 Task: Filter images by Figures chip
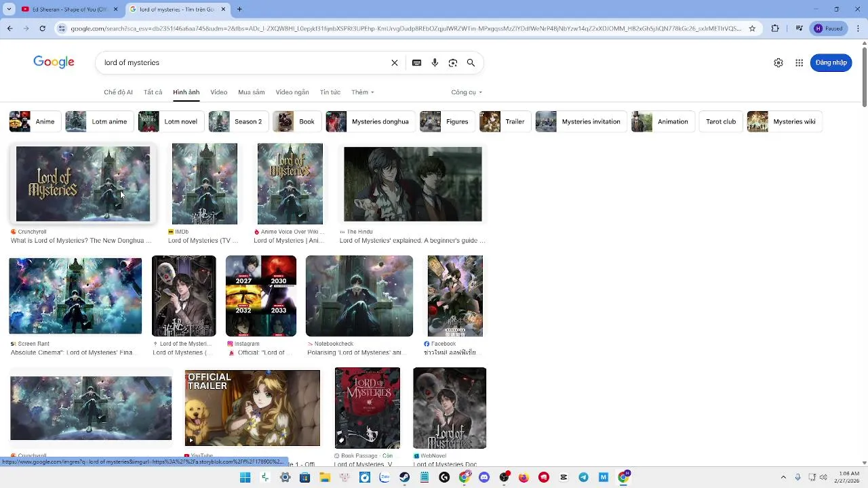point(446,121)
